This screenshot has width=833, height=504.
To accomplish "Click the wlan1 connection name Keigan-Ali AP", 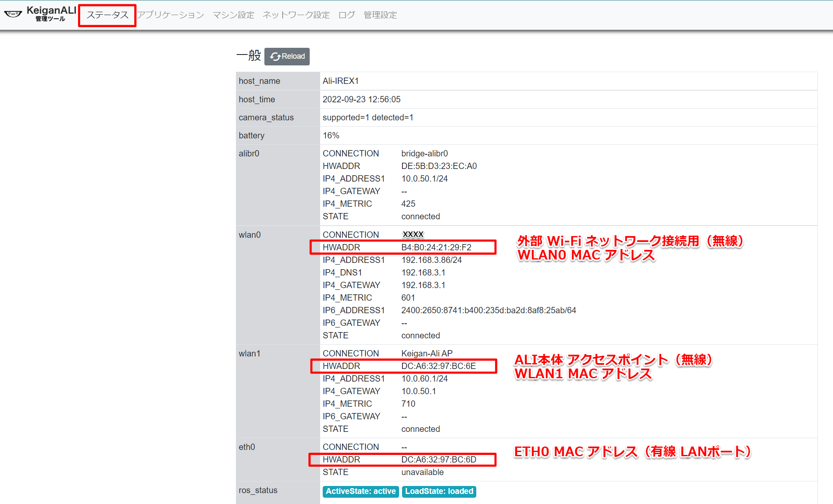I will pyautogui.click(x=427, y=353).
